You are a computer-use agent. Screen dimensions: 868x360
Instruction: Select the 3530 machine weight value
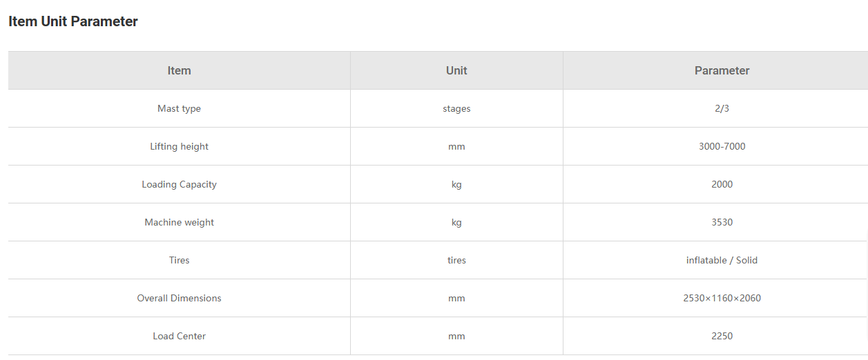pos(722,222)
